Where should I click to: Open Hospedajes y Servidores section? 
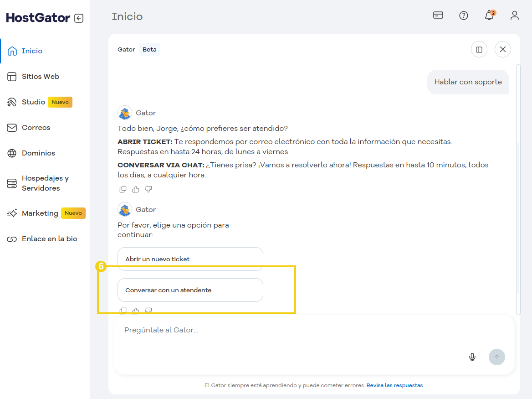point(45,183)
